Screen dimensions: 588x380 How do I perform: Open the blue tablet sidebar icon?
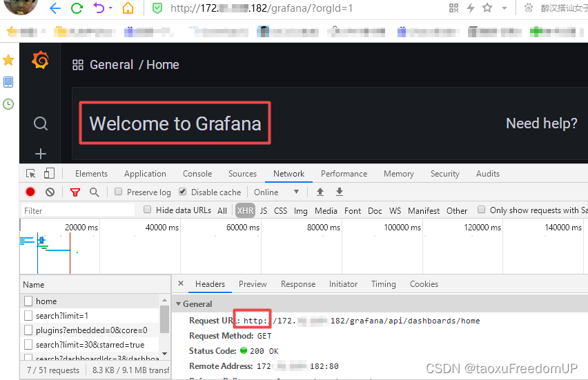point(8,82)
